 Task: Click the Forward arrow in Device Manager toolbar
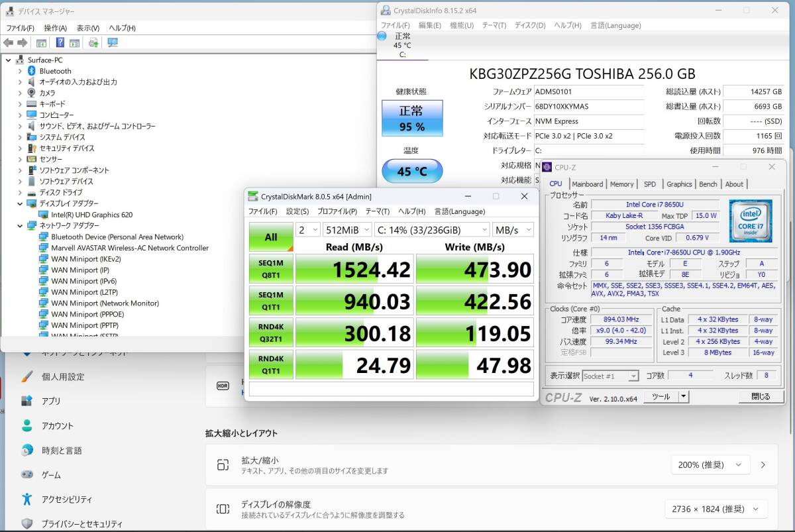click(22, 43)
